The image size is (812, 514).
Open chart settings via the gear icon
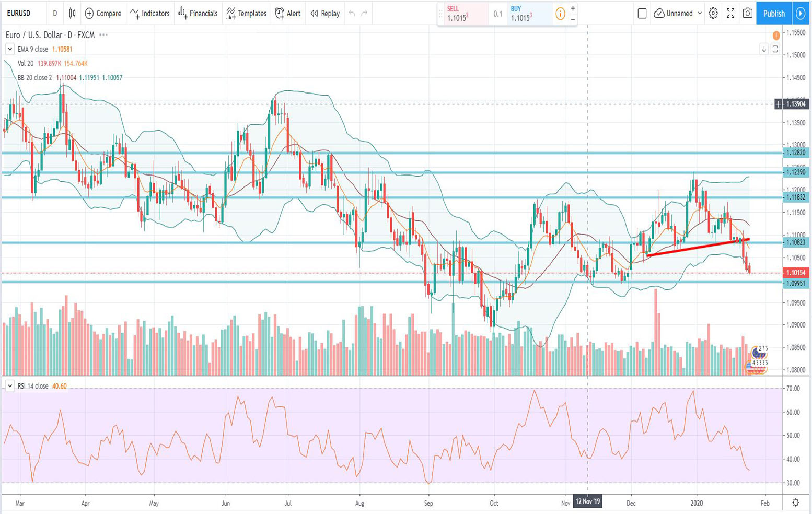point(713,14)
